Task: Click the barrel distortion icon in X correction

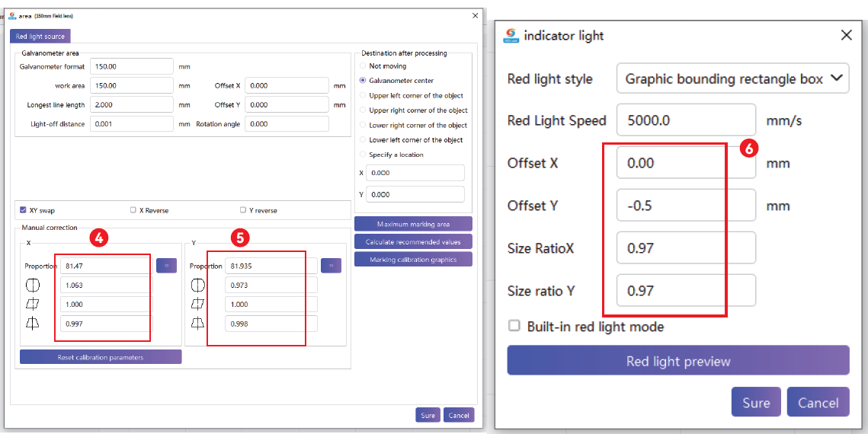Action: click(31, 286)
